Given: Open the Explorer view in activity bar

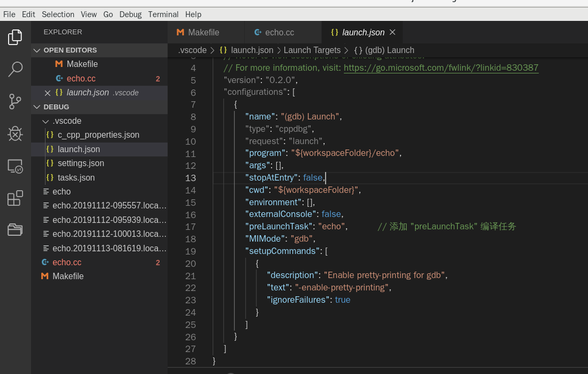Looking at the screenshot, I should (15, 37).
